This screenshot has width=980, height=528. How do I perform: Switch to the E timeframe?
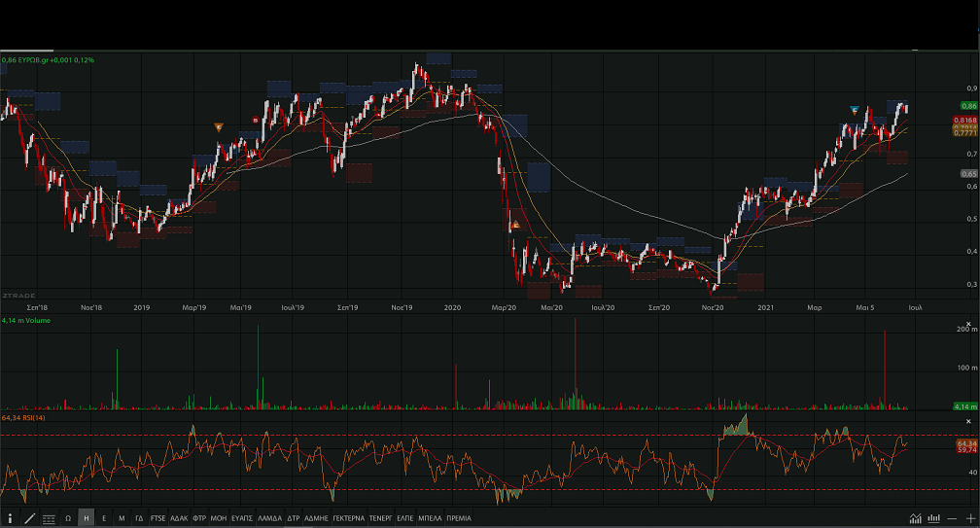point(104,519)
